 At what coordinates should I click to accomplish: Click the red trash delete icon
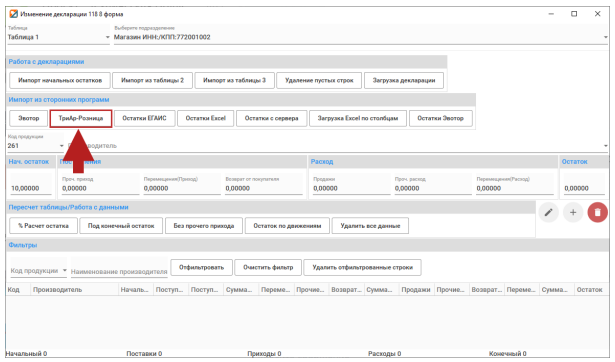597,212
